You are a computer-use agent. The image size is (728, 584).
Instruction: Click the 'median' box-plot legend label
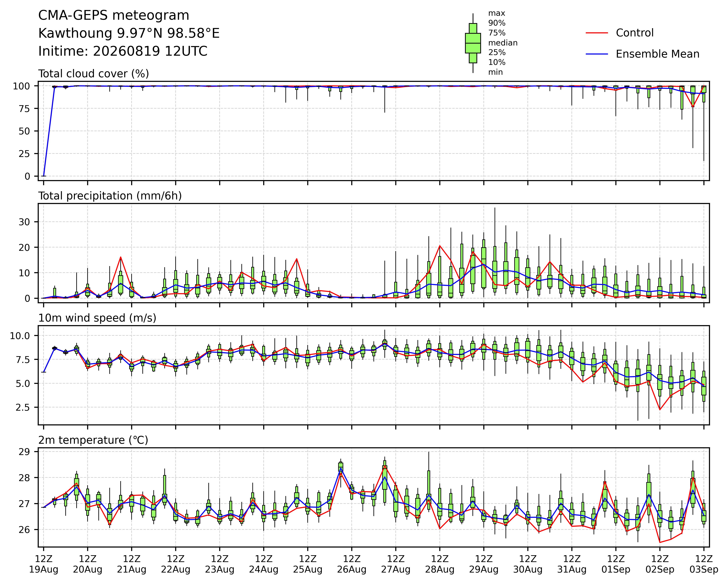503,43
